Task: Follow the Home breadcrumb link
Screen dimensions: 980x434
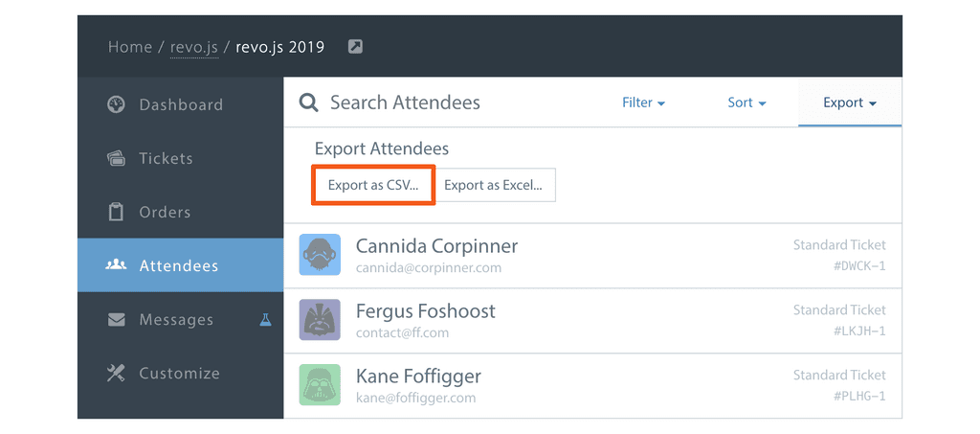Action: [x=130, y=47]
